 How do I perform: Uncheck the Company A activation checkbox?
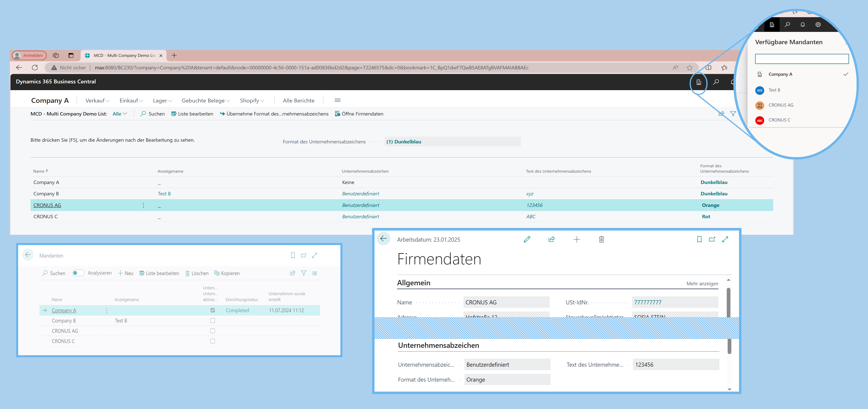click(213, 310)
